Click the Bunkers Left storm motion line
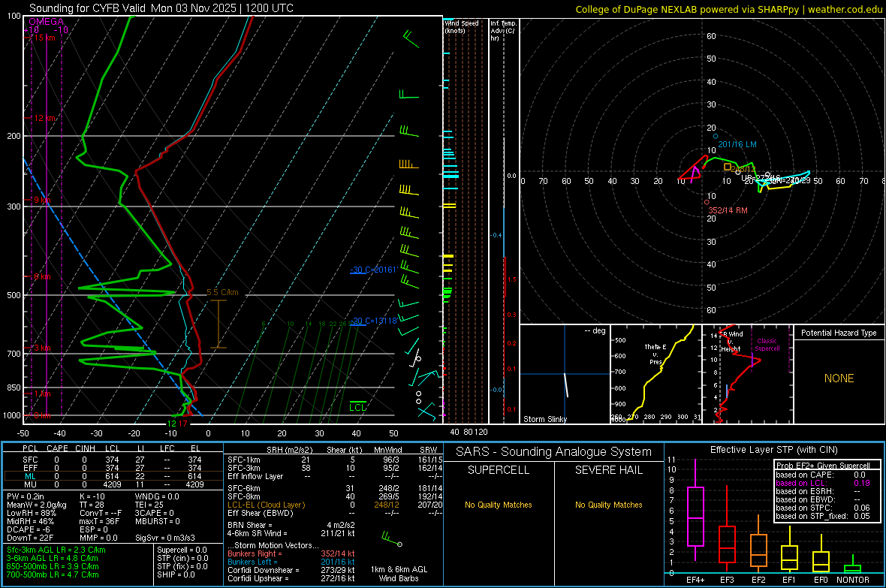Screen dimensions: 886x588 tap(291, 562)
